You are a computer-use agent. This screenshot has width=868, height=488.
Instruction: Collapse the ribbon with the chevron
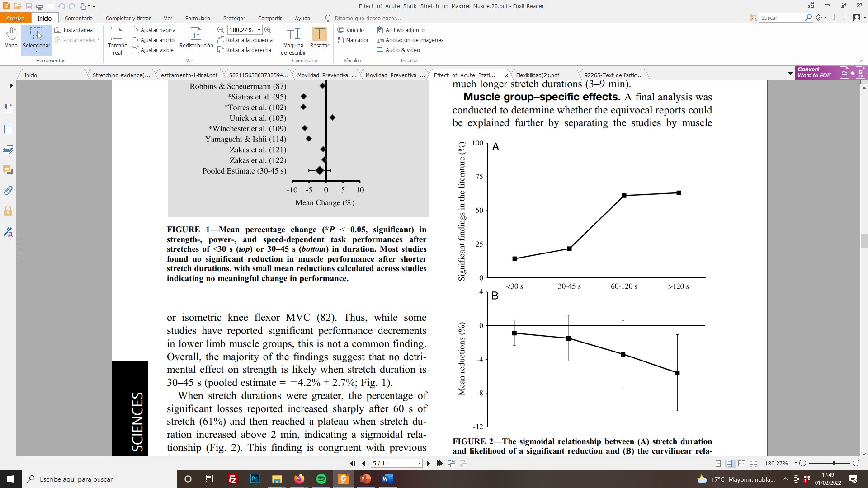862,61
